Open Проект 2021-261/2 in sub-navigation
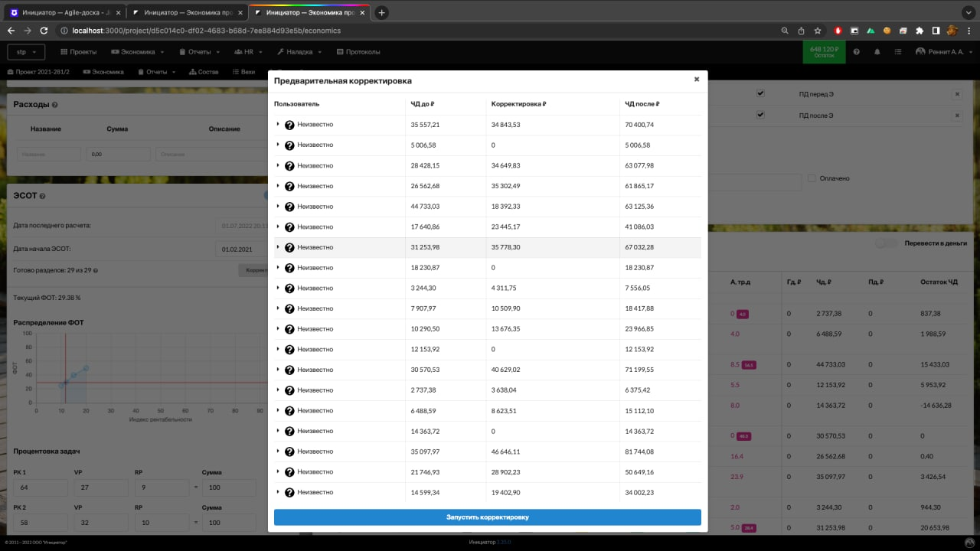 click(x=38, y=72)
